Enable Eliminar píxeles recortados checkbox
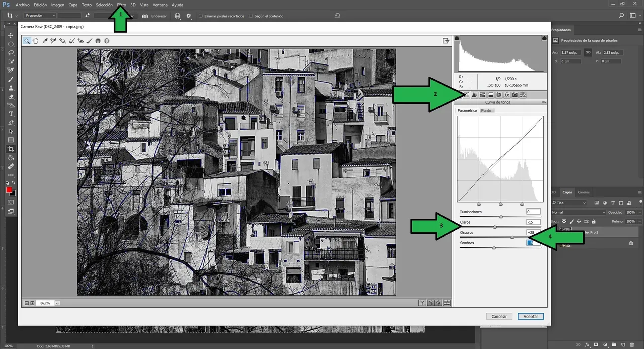The image size is (644, 349). click(201, 16)
